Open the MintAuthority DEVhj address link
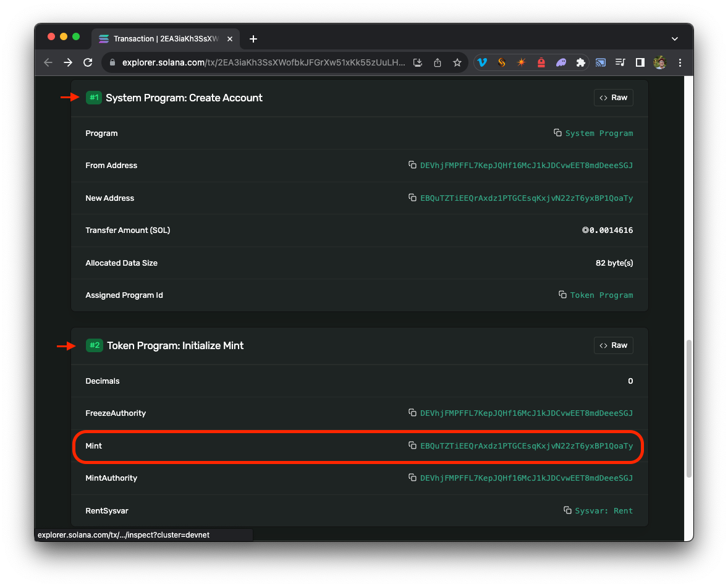 pos(527,478)
